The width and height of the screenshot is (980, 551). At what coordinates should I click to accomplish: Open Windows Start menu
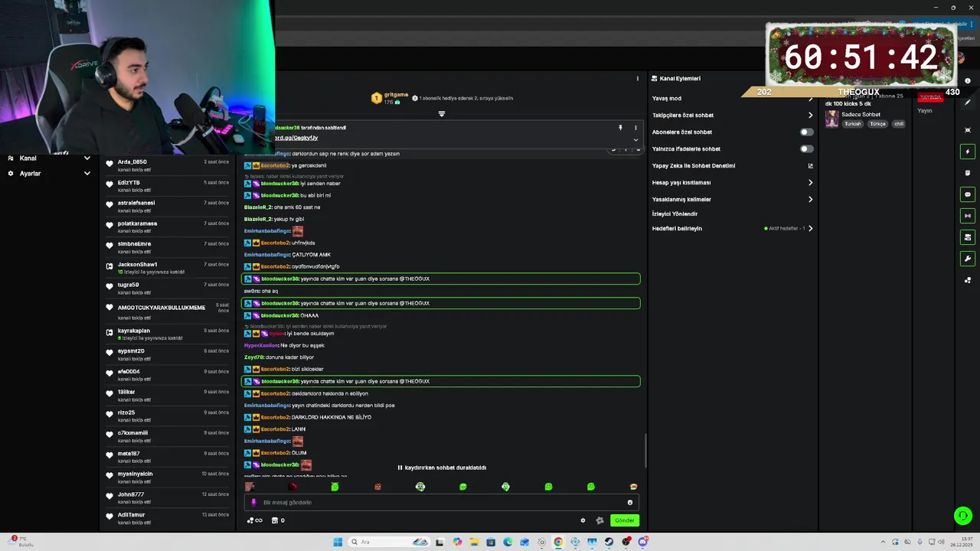pyautogui.click(x=338, y=542)
